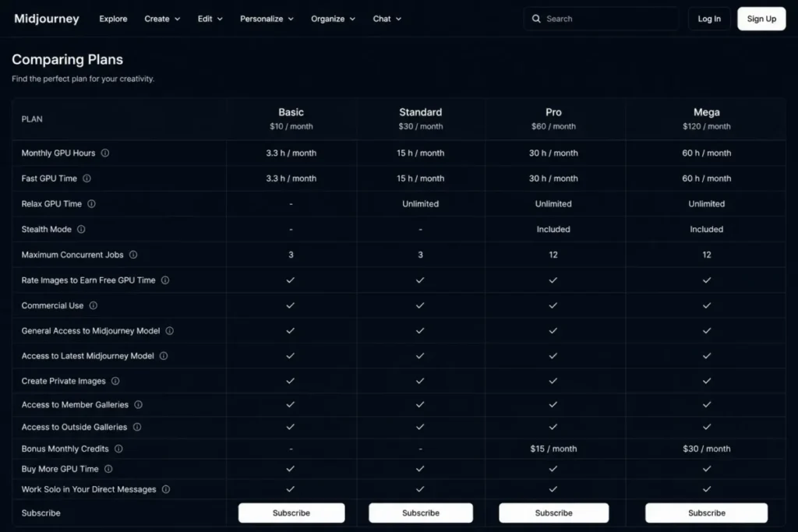Click the PLAN column header
Viewport: 798px width, 532px height.
(x=32, y=119)
